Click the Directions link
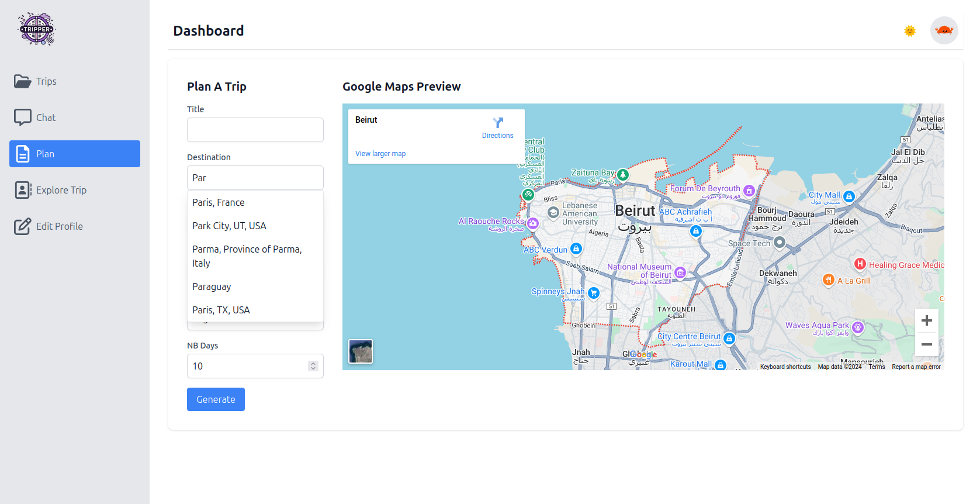 [498, 136]
